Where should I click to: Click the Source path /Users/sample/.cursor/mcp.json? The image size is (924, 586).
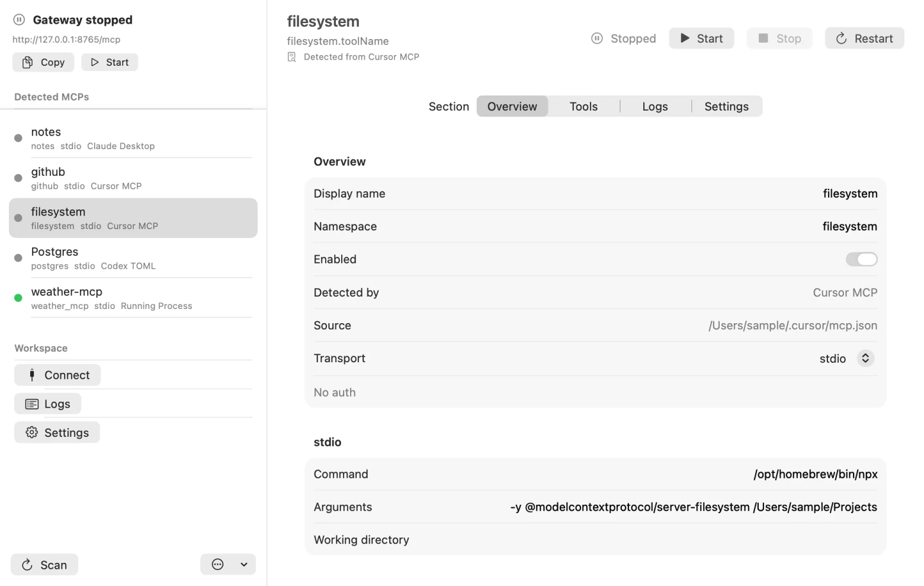tap(793, 326)
